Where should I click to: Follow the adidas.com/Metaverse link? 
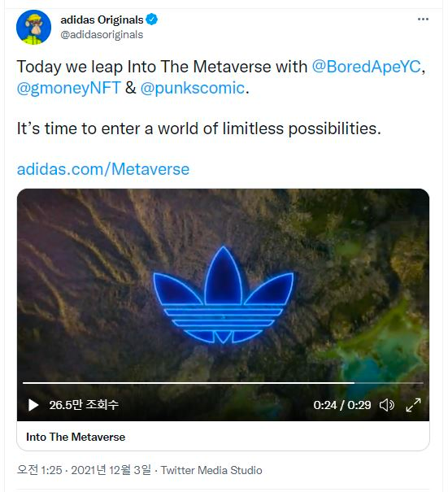tap(103, 169)
